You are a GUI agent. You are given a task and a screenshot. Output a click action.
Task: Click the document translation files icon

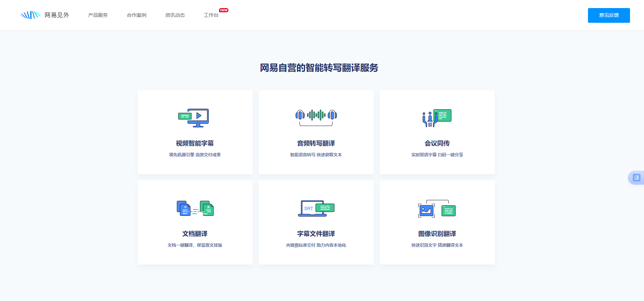pyautogui.click(x=195, y=208)
